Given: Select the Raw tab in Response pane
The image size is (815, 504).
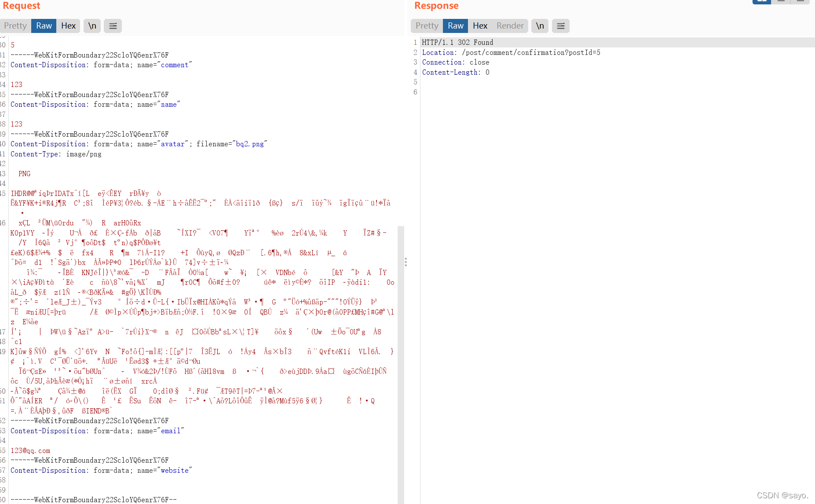Looking at the screenshot, I should pyautogui.click(x=456, y=26).
